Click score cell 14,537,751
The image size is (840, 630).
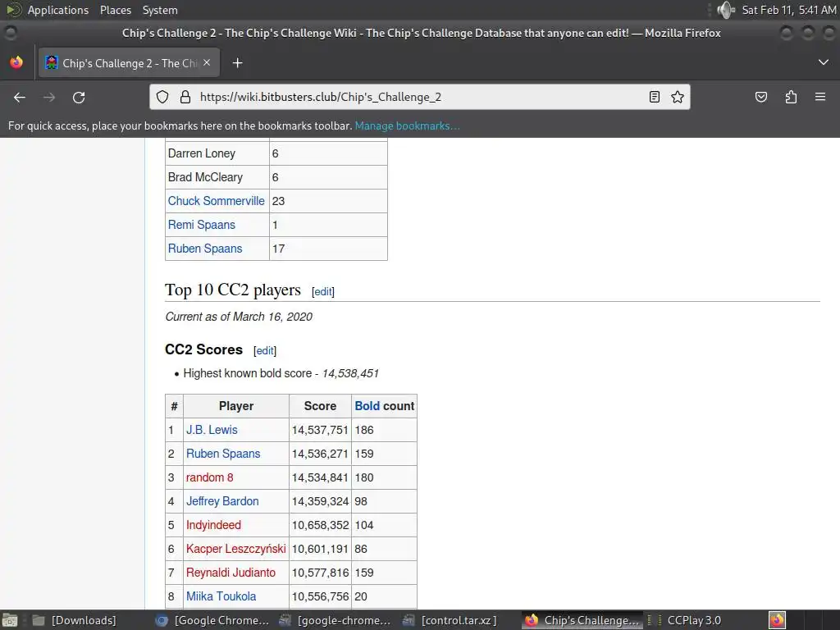(x=321, y=430)
